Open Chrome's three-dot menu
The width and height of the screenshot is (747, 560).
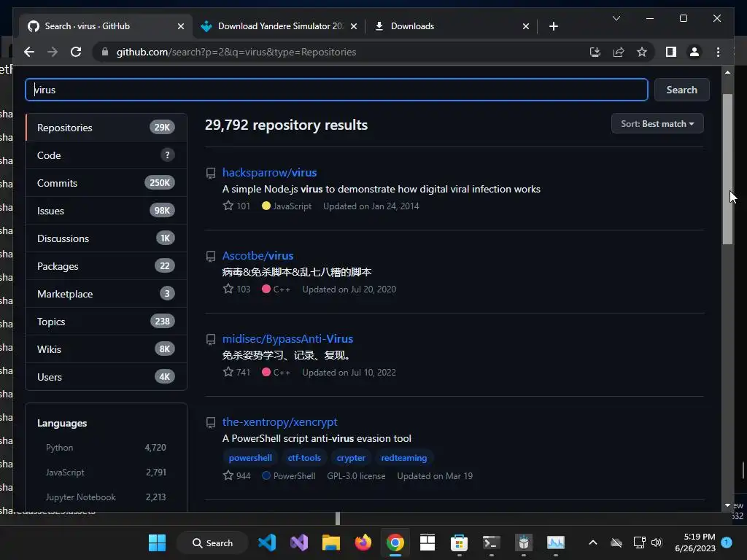718,52
